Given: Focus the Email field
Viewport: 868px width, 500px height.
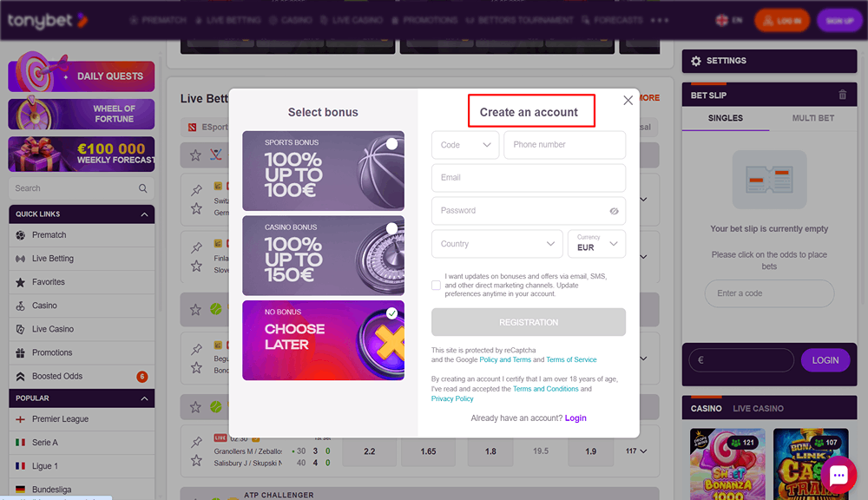Looking at the screenshot, I should click(529, 178).
